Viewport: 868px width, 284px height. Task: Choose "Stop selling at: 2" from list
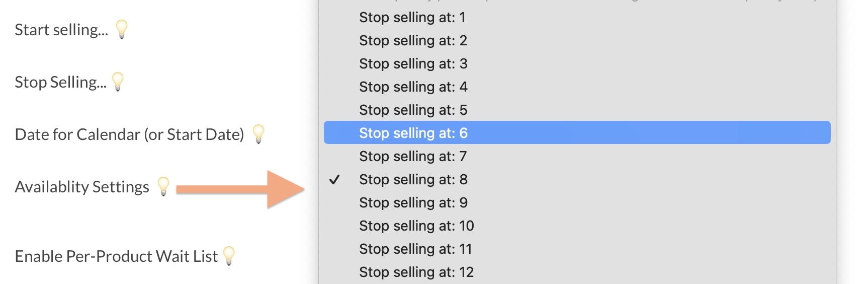413,40
